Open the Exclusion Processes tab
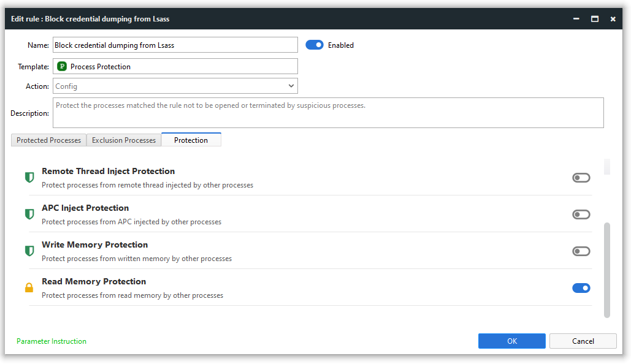This screenshot has width=631, height=364. pyautogui.click(x=124, y=140)
